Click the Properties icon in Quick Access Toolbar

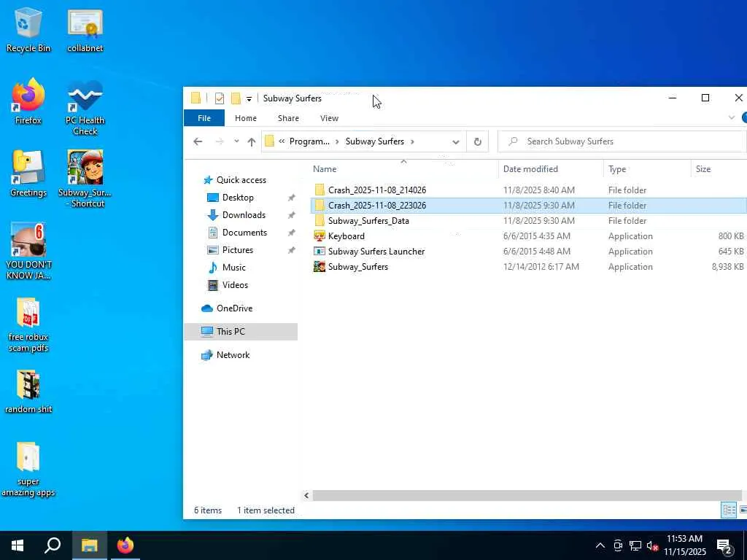click(x=219, y=98)
